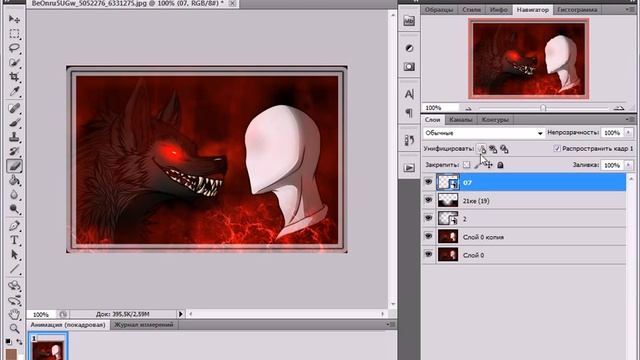The width and height of the screenshot is (640, 360).
Task: Select the 3D Rotate tool
Action: [x=14, y=285]
